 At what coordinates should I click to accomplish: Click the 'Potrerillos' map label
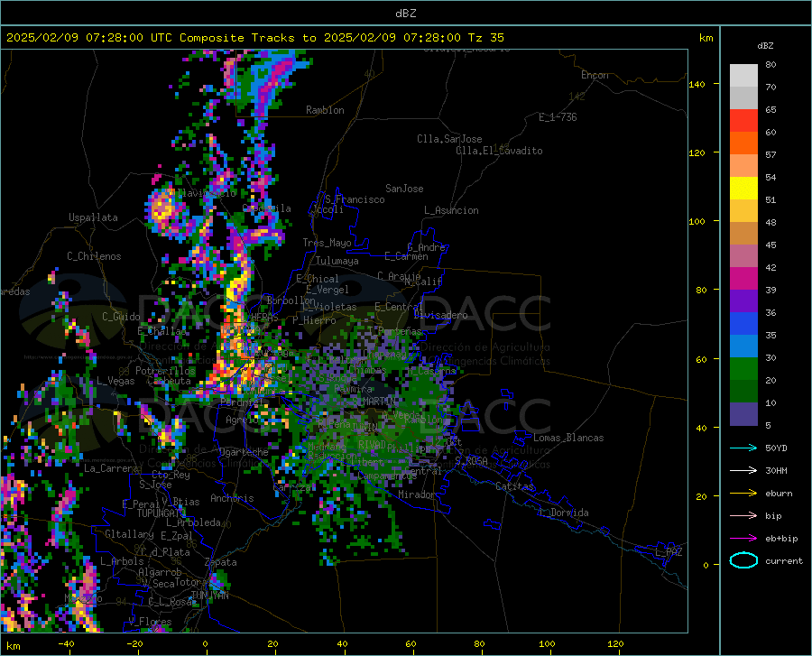[165, 371]
